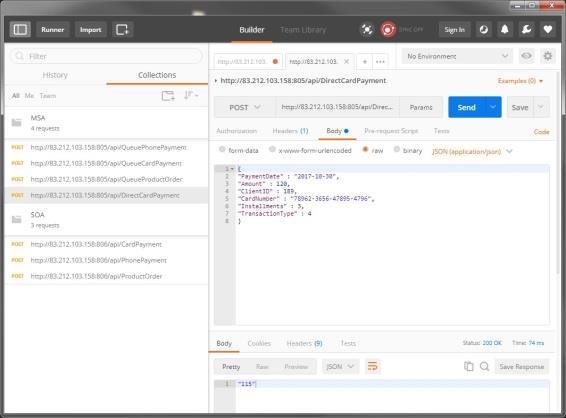Open JSON (application/json) type dropdown
This screenshot has height=418, width=566.
click(472, 152)
